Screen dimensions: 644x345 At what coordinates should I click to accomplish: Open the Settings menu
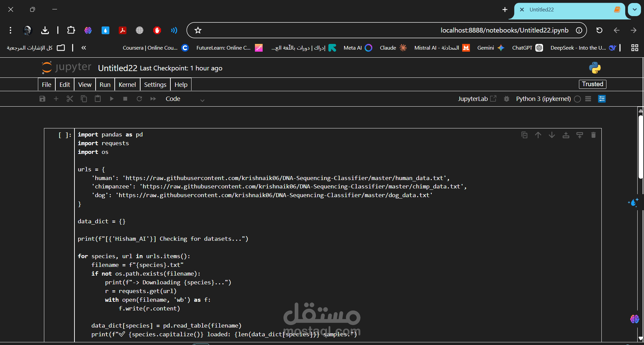(x=155, y=84)
